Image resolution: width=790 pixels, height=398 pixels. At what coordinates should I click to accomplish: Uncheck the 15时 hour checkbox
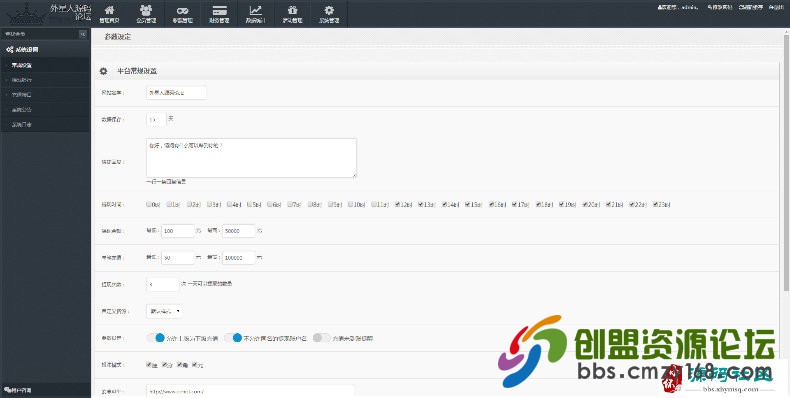pos(468,204)
